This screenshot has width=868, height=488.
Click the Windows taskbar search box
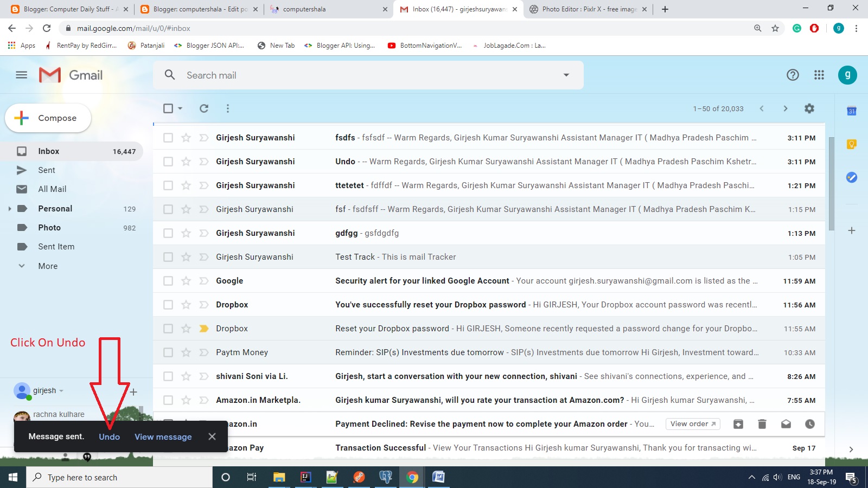tap(119, 477)
